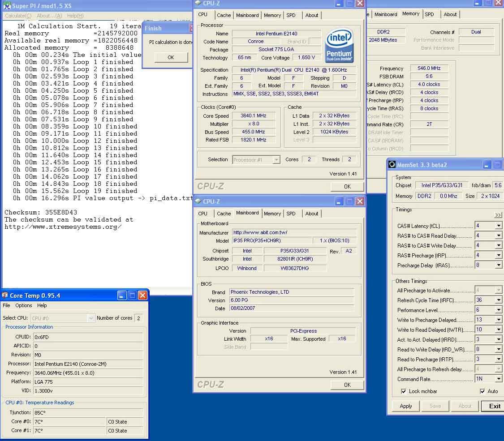Open the CAS# Latency (tCL) dropdown
Image resolution: width=504 pixels, height=441 pixels.
[498, 226]
